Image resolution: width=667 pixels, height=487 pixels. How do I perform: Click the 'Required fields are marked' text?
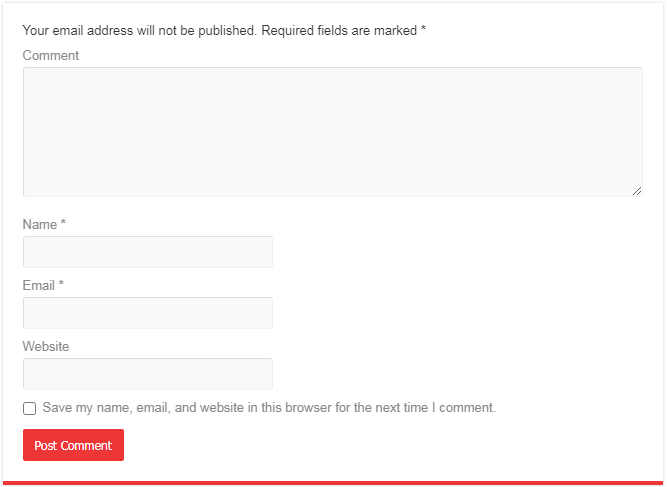tap(339, 31)
